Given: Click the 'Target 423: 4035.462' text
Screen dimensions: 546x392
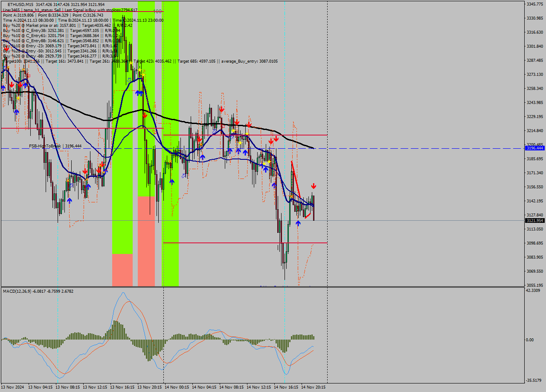Looking at the screenshot, I should (x=153, y=61).
